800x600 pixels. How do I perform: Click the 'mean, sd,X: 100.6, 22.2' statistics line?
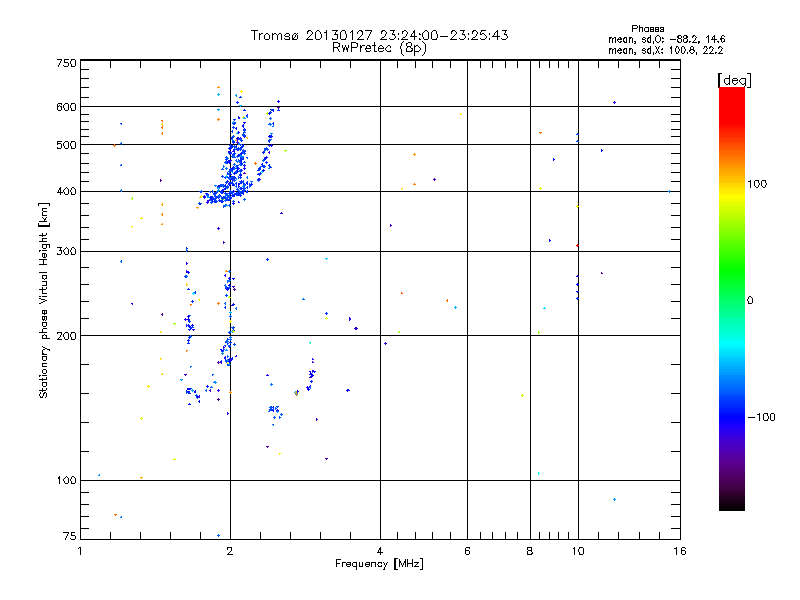tap(665, 50)
